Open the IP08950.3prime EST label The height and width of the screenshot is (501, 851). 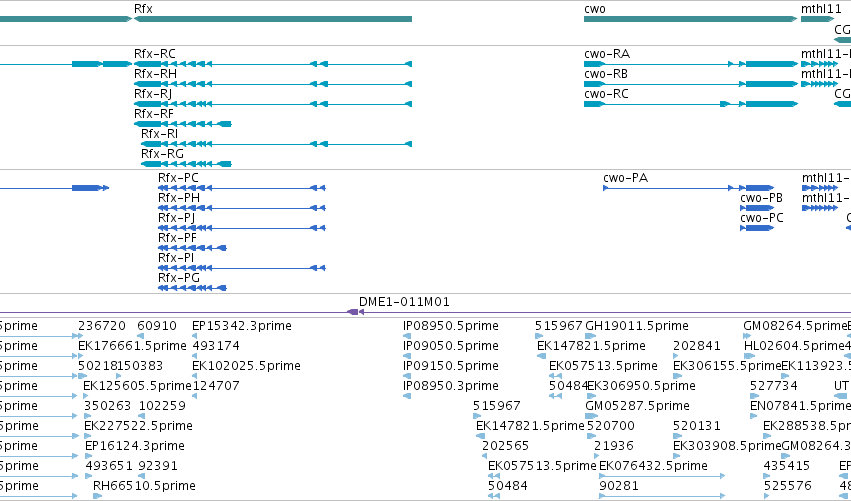(x=450, y=386)
